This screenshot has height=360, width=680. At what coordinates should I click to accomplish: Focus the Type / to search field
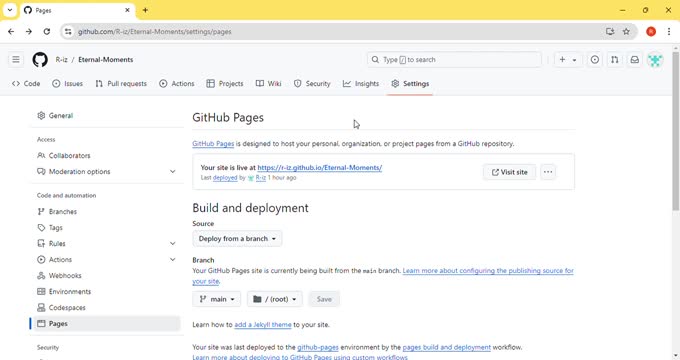point(454,59)
